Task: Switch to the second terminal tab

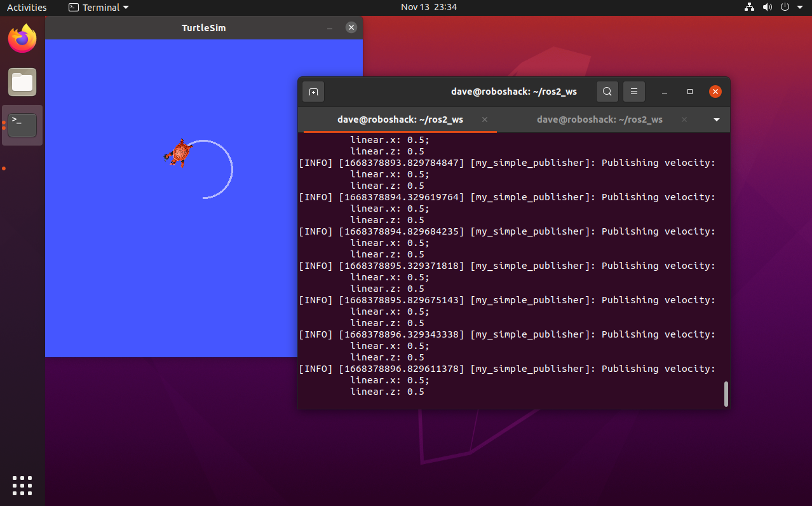Action: (x=599, y=120)
